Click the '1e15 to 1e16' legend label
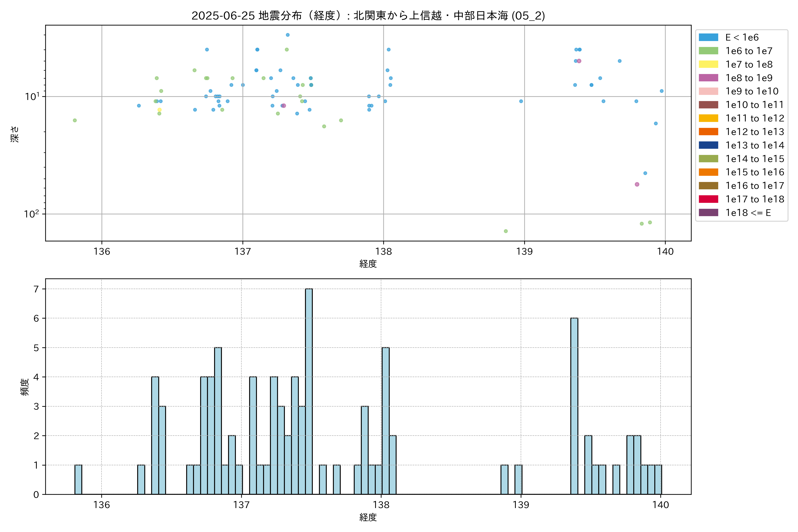Viewport: 798px width, 532px height. point(755,172)
